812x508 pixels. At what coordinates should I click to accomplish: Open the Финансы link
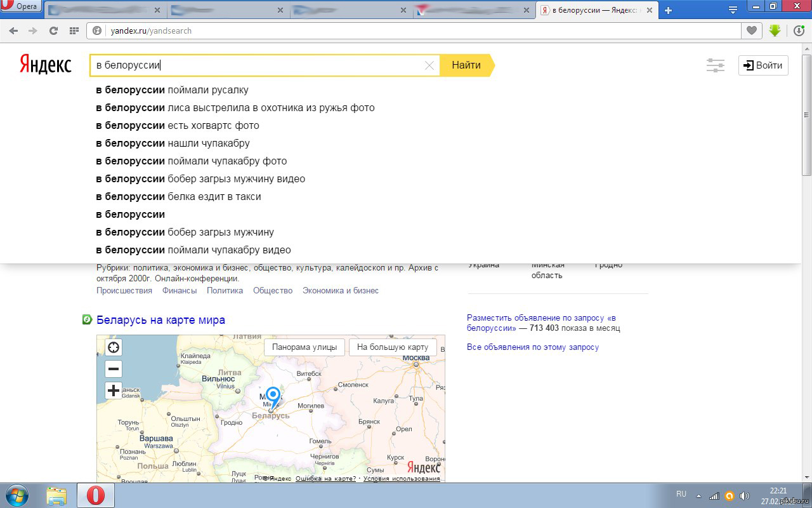click(x=180, y=290)
